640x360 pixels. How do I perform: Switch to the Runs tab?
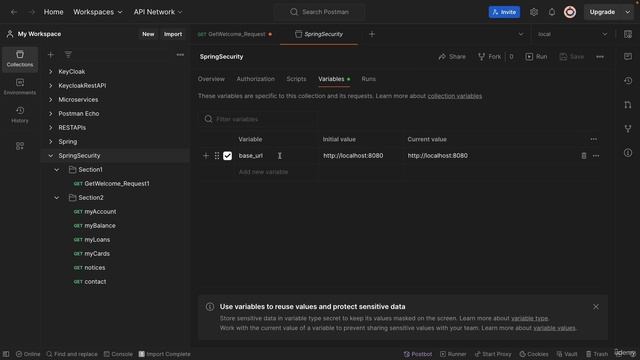point(369,79)
